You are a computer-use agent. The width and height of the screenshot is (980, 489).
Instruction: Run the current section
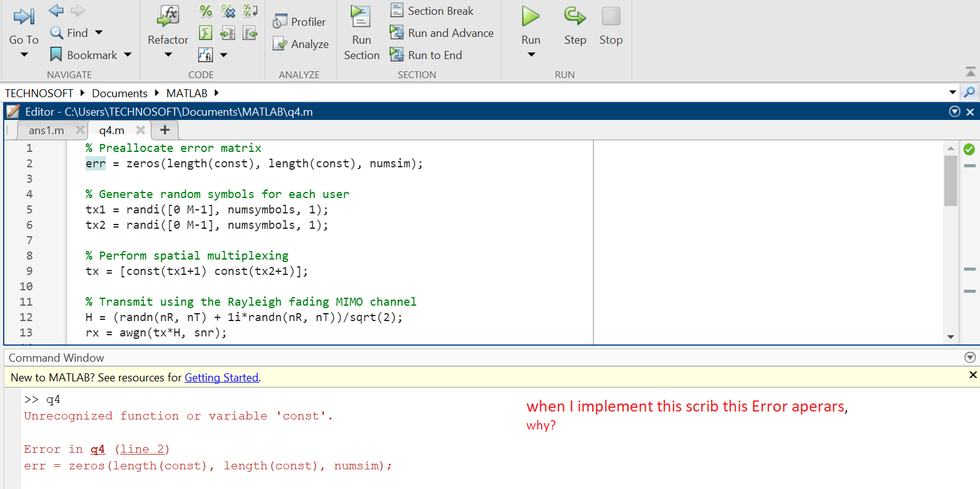[x=361, y=33]
